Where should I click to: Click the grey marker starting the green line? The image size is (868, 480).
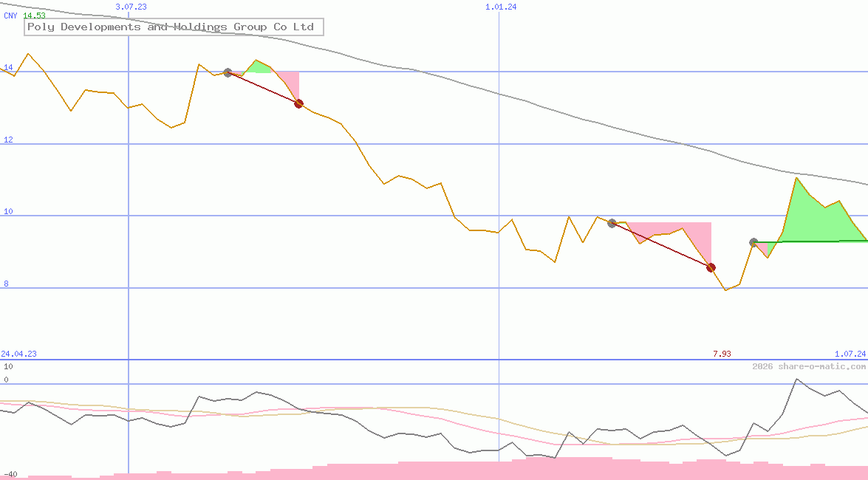click(753, 242)
